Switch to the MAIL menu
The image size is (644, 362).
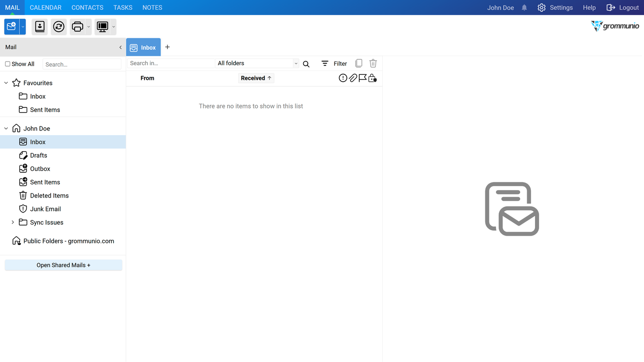[x=12, y=7]
